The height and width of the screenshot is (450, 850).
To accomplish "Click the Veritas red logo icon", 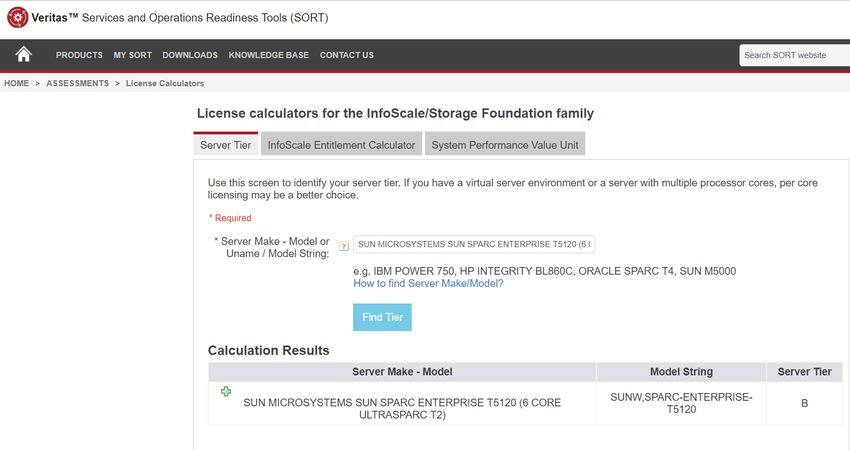I will 17,17.
